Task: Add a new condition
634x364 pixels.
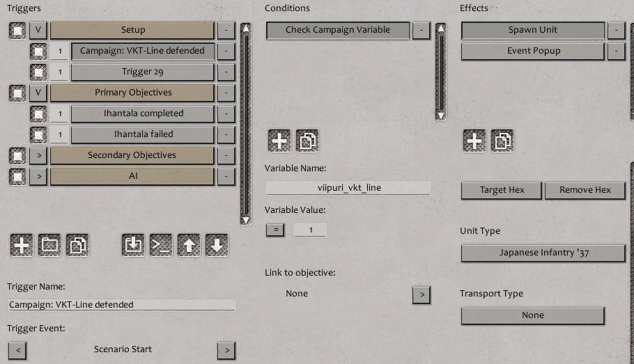Action: click(x=279, y=141)
